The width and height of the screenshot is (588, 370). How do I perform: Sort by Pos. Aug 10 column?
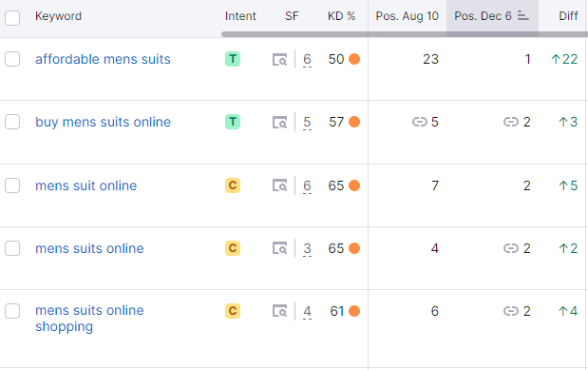pos(407,16)
